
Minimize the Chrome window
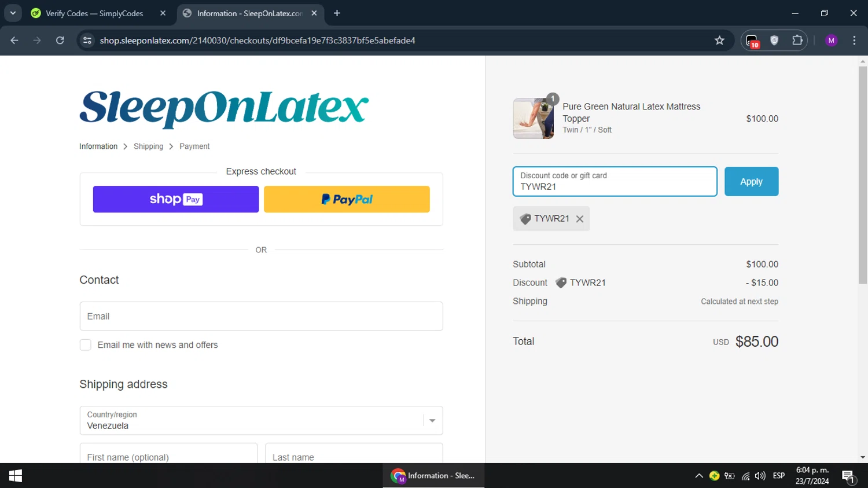click(795, 13)
